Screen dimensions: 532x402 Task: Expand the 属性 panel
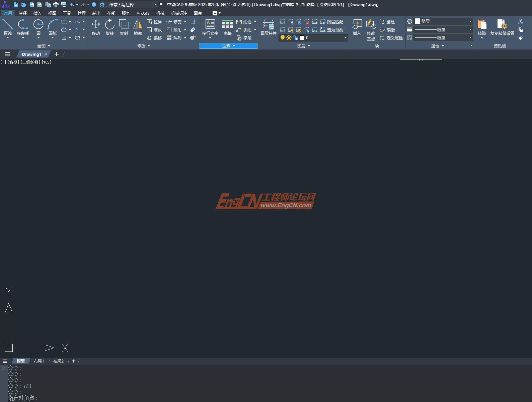click(x=438, y=46)
